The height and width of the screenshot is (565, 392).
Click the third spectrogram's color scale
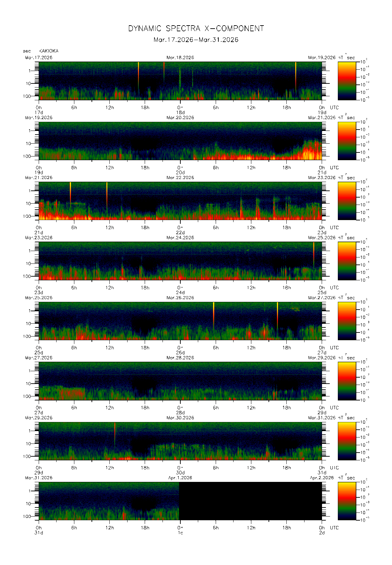[347, 201]
